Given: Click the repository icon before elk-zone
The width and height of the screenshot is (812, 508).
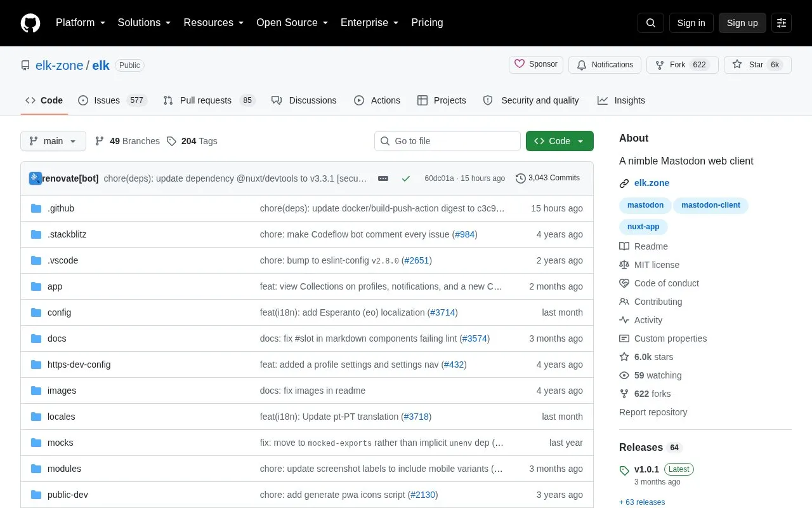Looking at the screenshot, I should click(25, 65).
